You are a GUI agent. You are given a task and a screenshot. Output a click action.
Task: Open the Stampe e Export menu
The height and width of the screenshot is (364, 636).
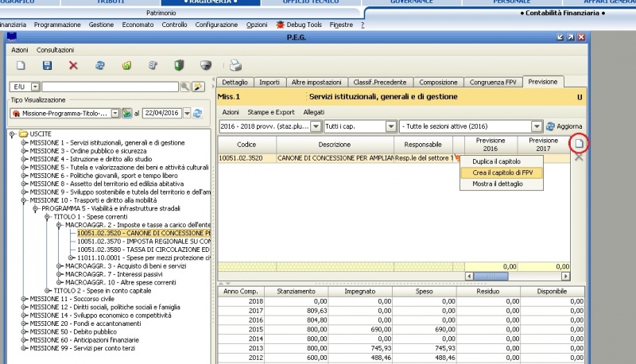point(270,112)
